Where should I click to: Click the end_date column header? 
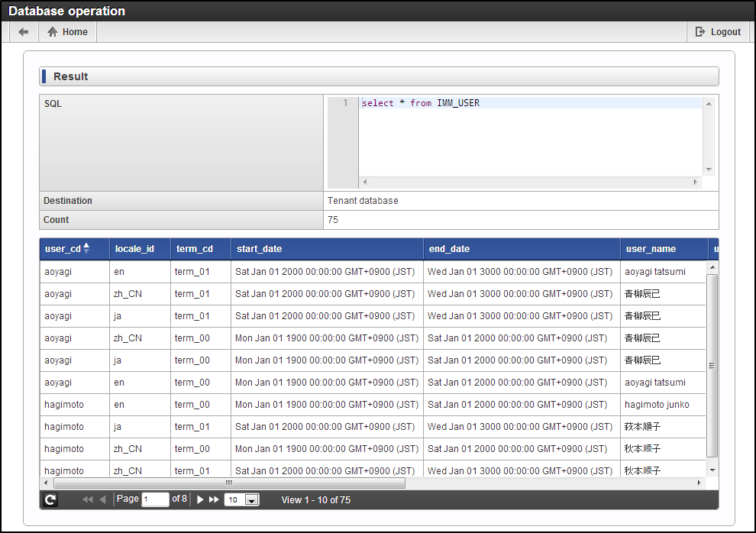(522, 249)
